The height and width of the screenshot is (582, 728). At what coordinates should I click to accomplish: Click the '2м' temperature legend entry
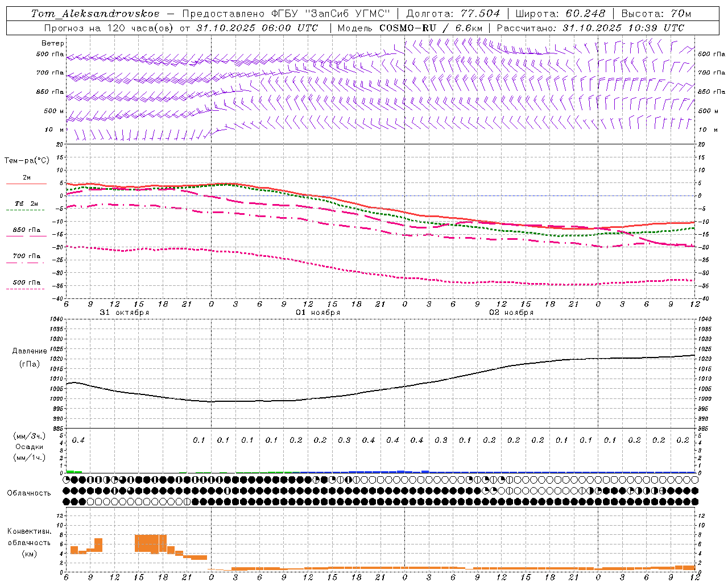point(26,177)
